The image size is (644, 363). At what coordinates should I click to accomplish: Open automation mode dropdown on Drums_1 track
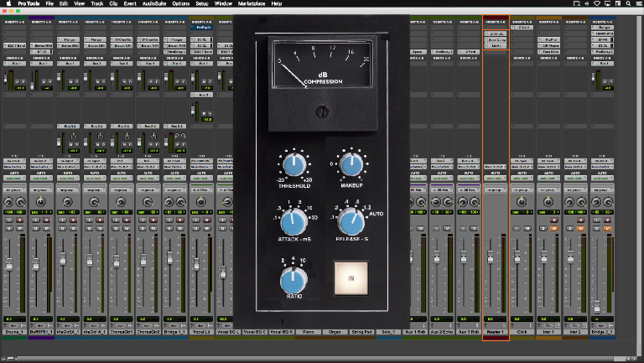(13, 178)
